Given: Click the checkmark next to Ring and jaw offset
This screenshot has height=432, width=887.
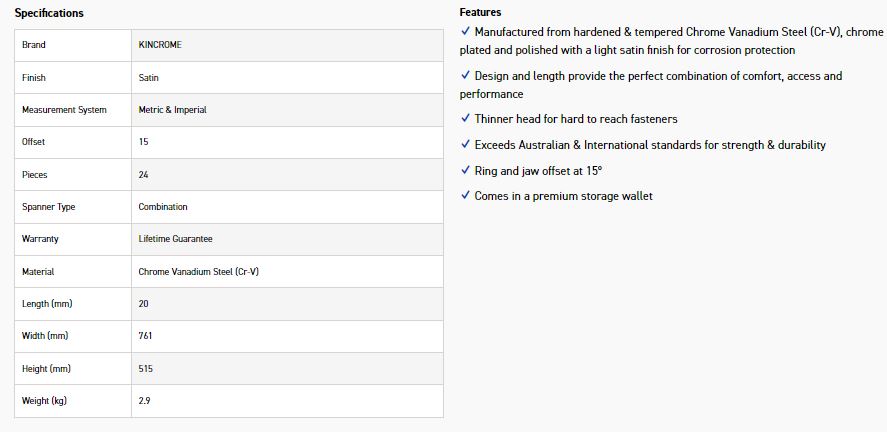Looking at the screenshot, I should (466, 171).
